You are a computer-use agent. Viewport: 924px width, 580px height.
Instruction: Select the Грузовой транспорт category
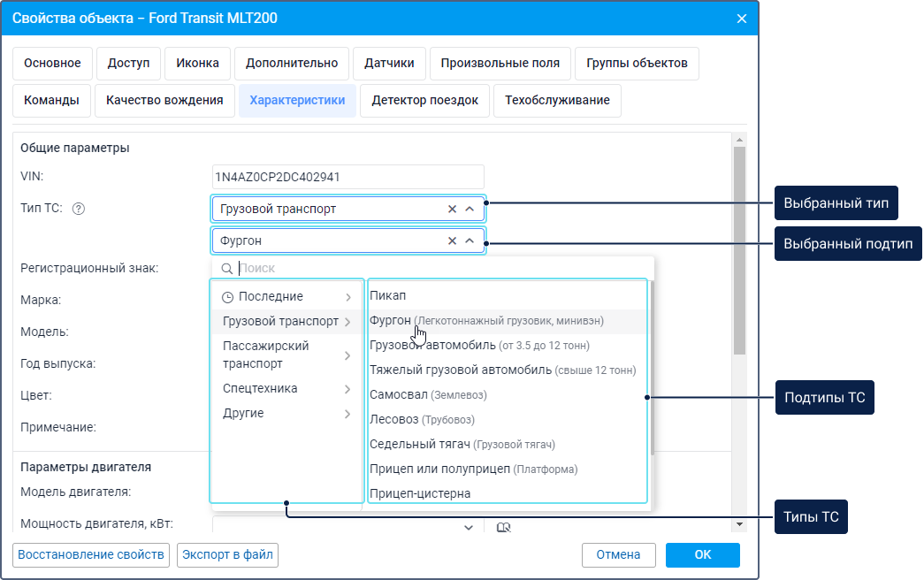286,321
